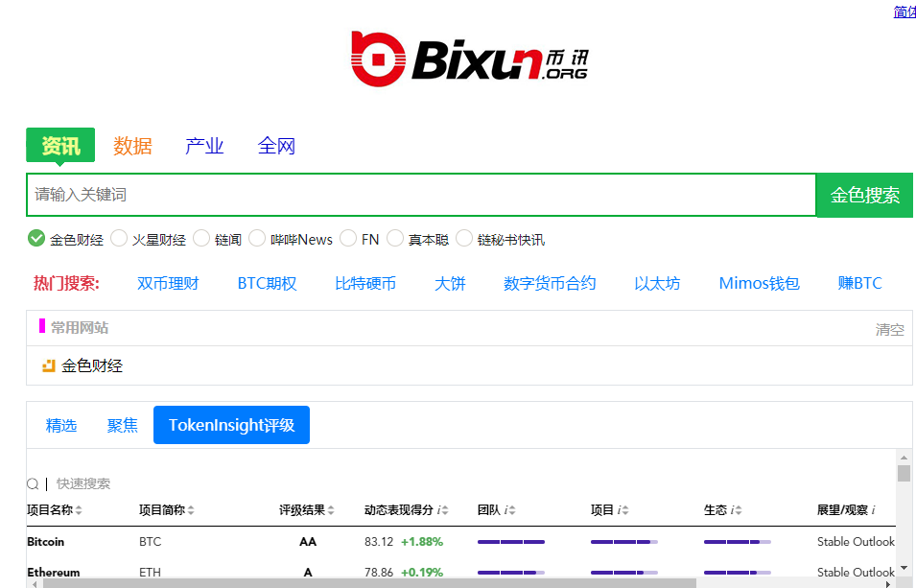Click the 金色财经 site favicon icon

tap(49, 365)
